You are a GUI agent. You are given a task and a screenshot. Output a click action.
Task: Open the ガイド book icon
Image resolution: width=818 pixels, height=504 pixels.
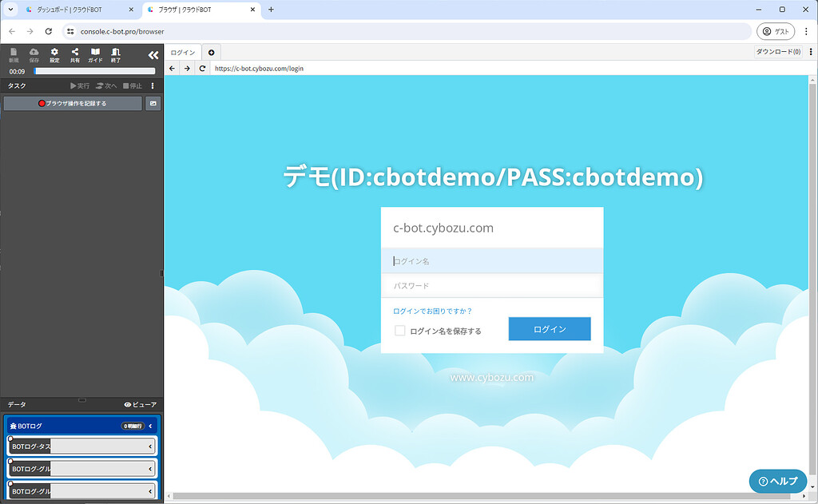pyautogui.click(x=95, y=54)
